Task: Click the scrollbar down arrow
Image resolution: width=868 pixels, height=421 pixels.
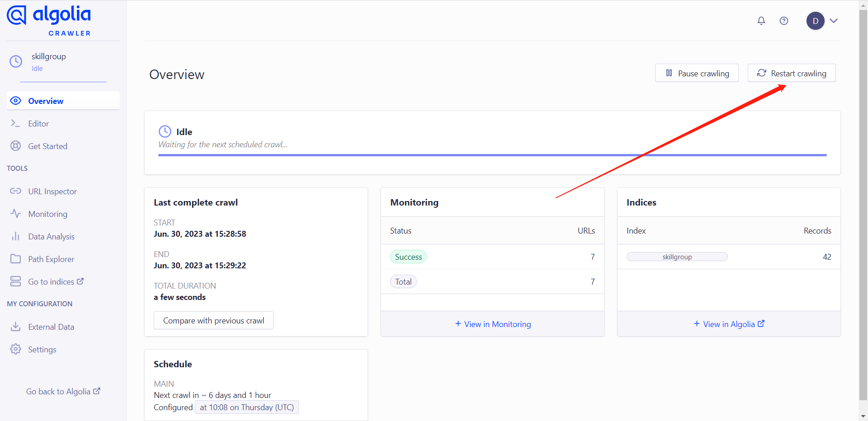Action: click(x=863, y=416)
